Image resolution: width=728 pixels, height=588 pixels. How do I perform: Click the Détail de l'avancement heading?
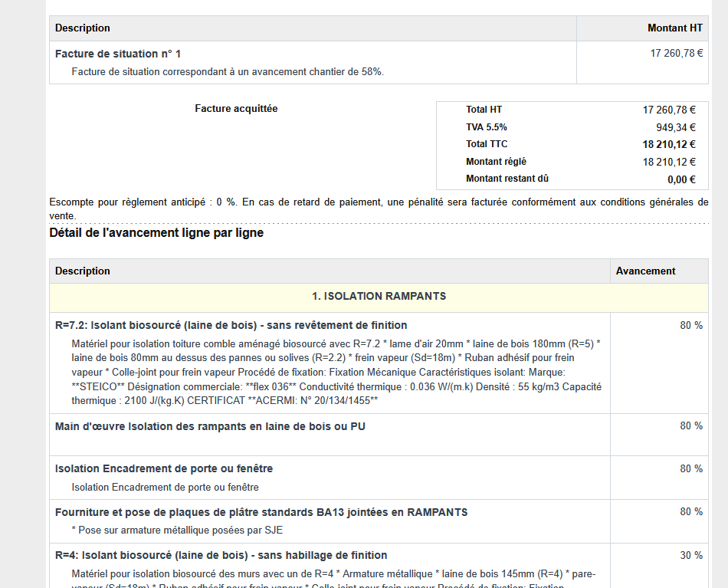pyautogui.click(x=156, y=233)
